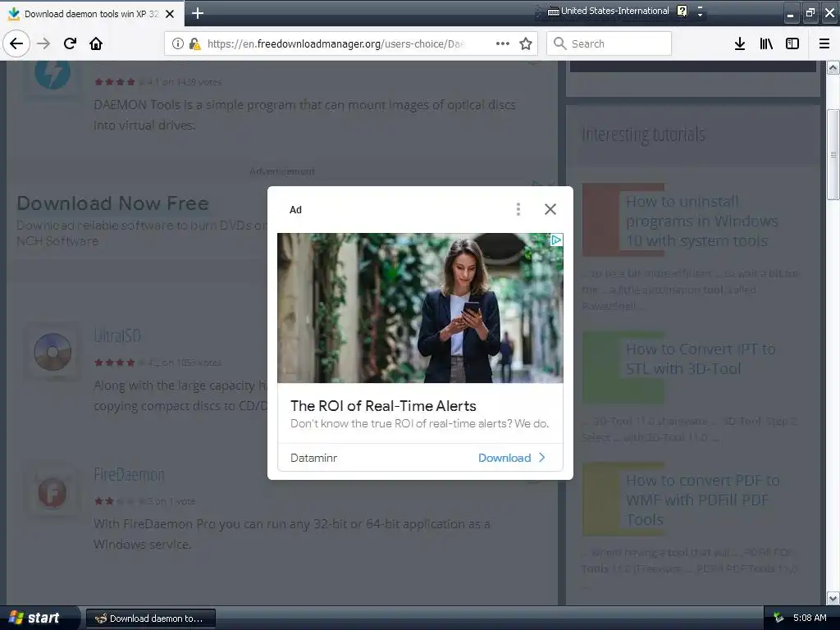Open a new tab with plus button

click(198, 13)
